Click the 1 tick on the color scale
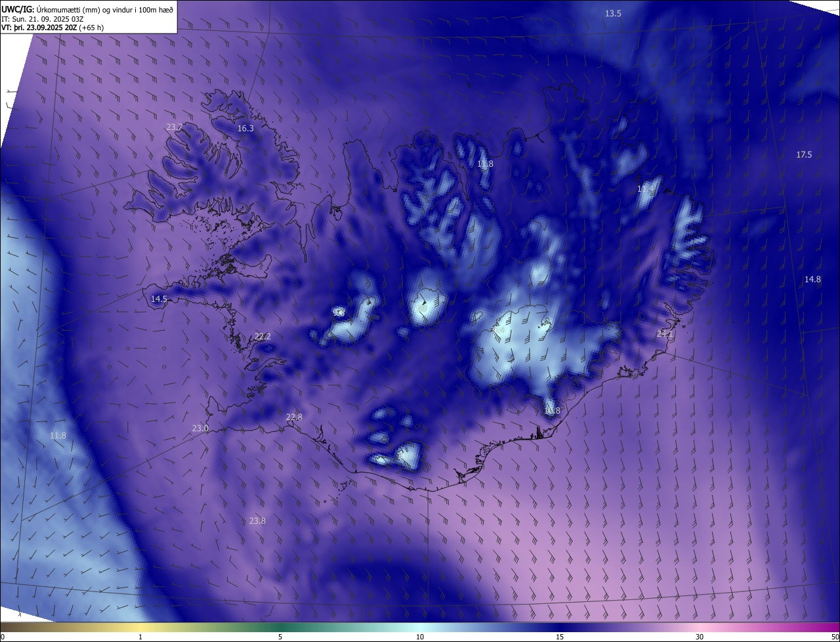This screenshot has width=840, height=642. click(x=140, y=637)
